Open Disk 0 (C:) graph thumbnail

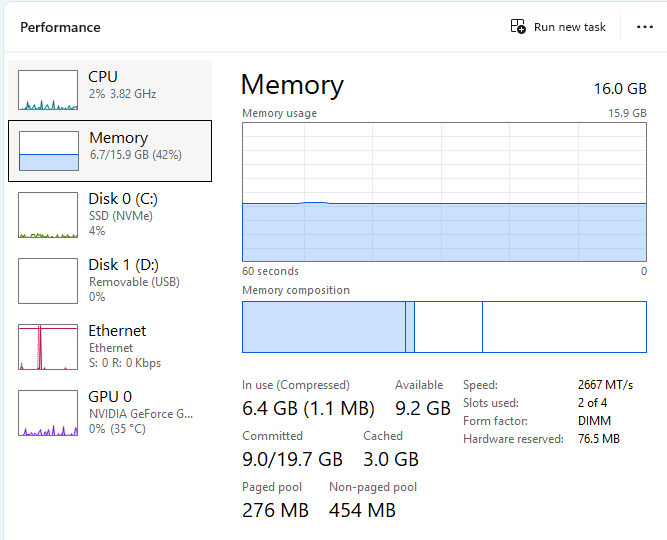pyautogui.click(x=48, y=215)
